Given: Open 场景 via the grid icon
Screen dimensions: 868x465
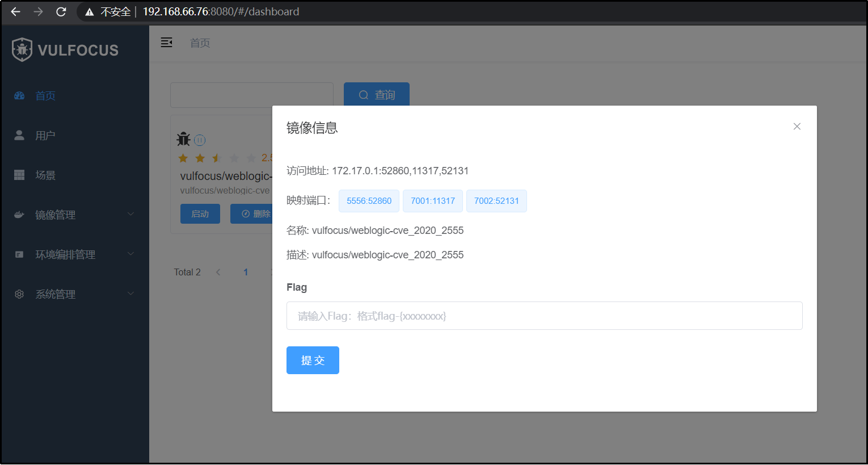Looking at the screenshot, I should tap(19, 175).
